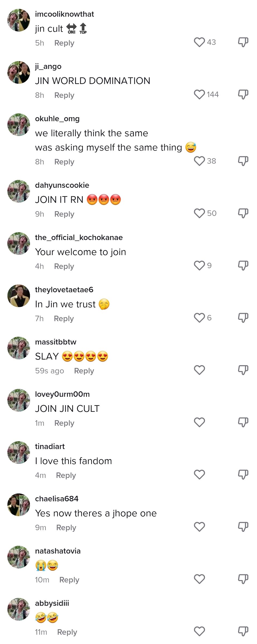Like the 'Your welcome to join' comment
The width and height of the screenshot is (257, 644).
click(x=199, y=266)
